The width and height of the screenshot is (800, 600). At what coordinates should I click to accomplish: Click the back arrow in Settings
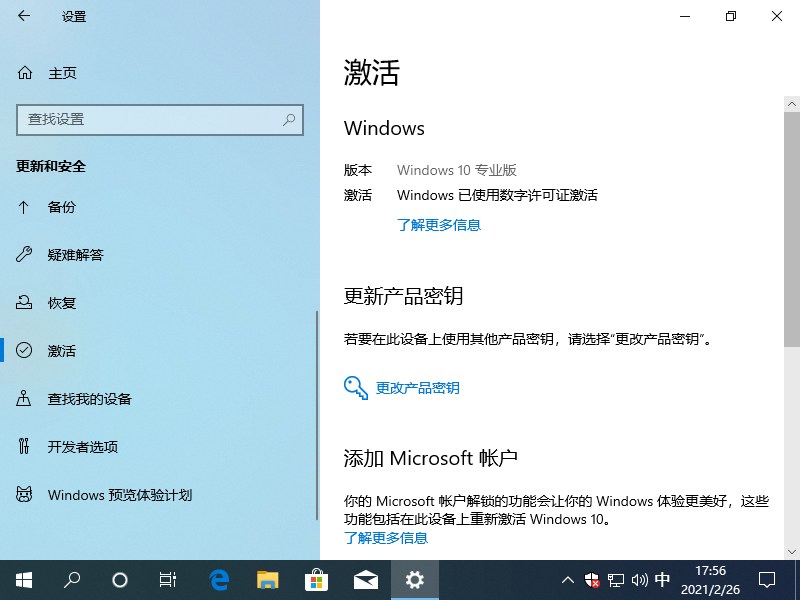click(x=24, y=16)
